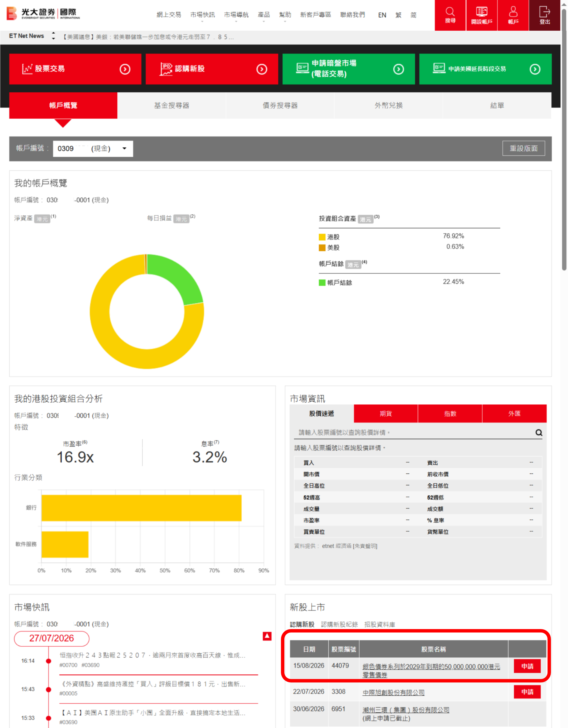Log out using the 登出 icon
The image size is (568, 728).
click(x=545, y=15)
